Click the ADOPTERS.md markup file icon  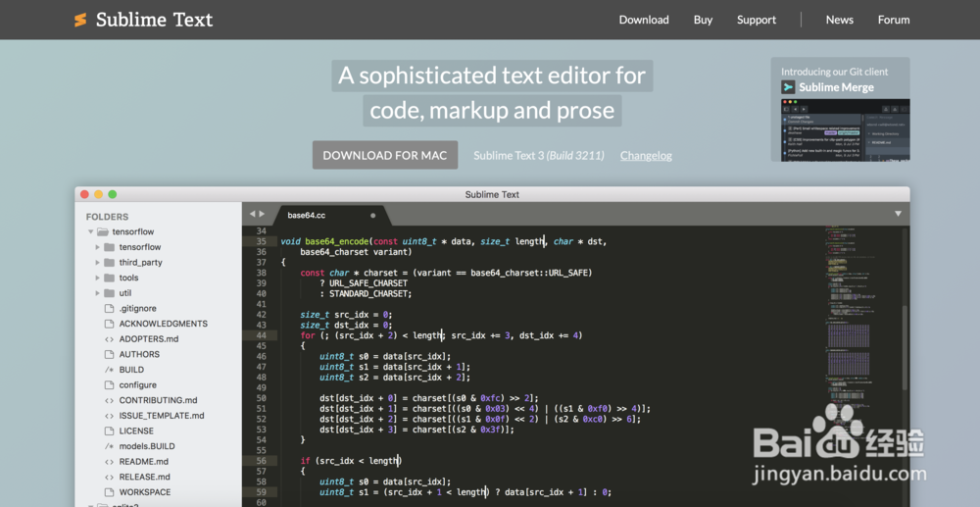point(109,339)
